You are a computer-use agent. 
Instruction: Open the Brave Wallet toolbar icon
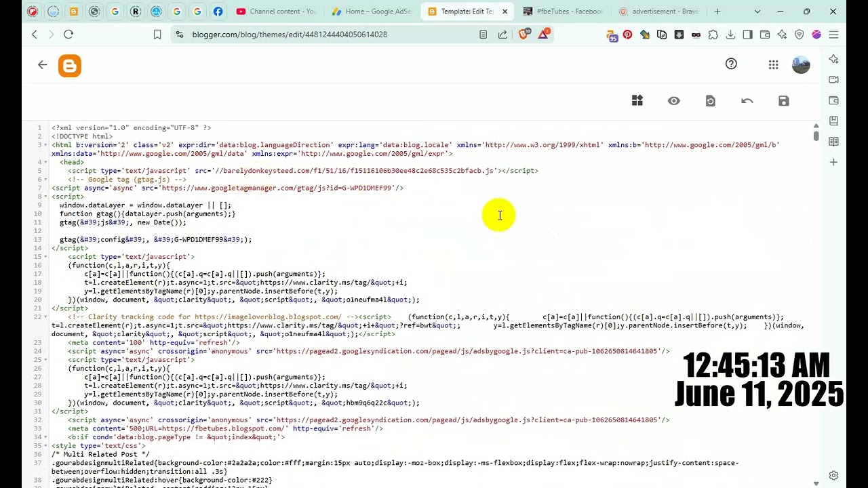click(765, 35)
